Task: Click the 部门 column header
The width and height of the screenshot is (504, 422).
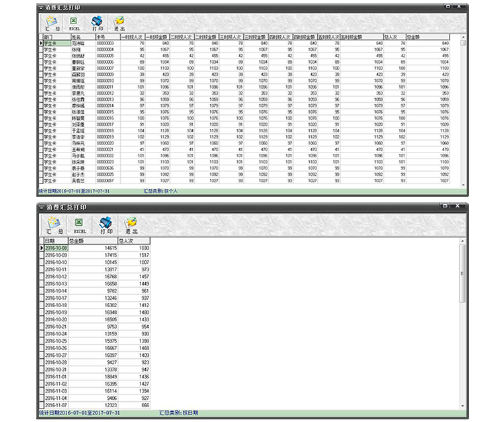Action: tap(57, 37)
